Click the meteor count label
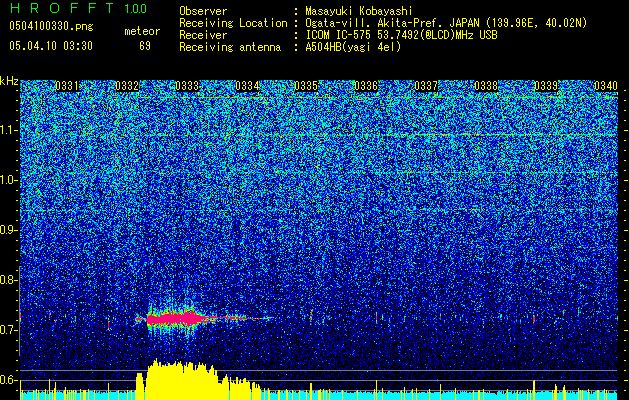The width and height of the screenshot is (629, 400). (142, 31)
